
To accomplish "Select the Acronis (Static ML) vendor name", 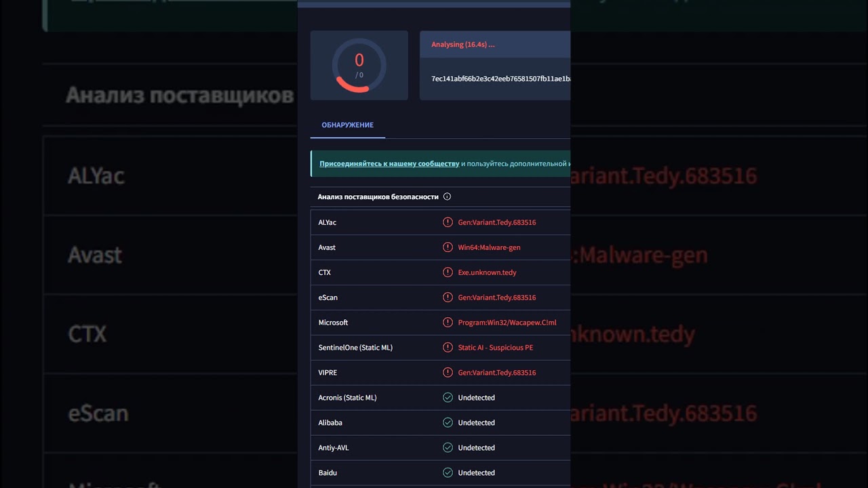I will tap(347, 398).
